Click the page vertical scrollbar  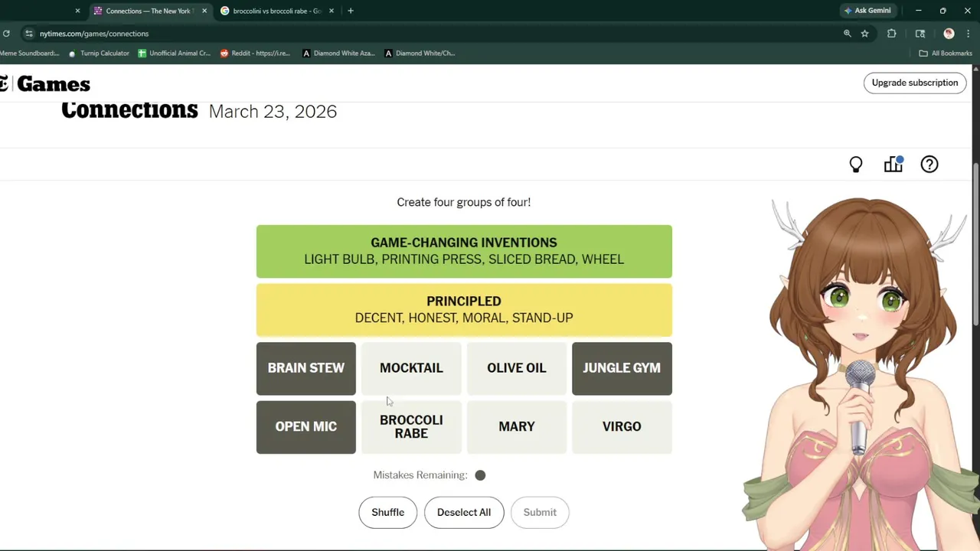pos(975,243)
